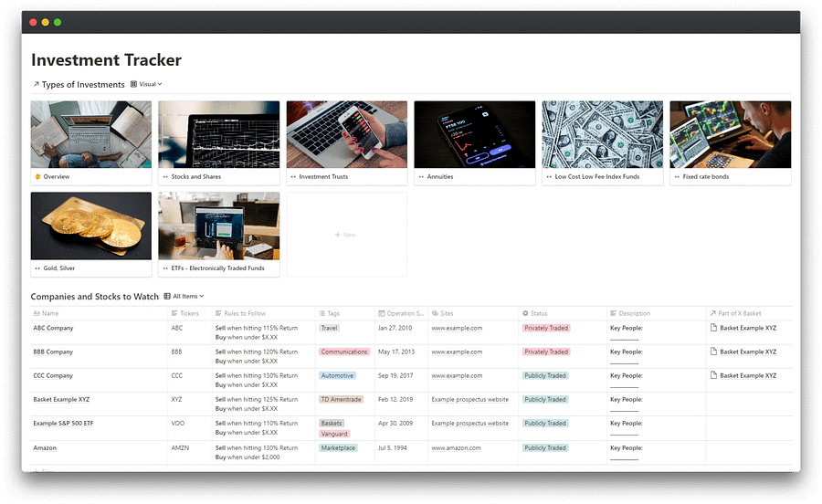Click the Rules to Follow column header
822x504 pixels.
(x=264, y=313)
